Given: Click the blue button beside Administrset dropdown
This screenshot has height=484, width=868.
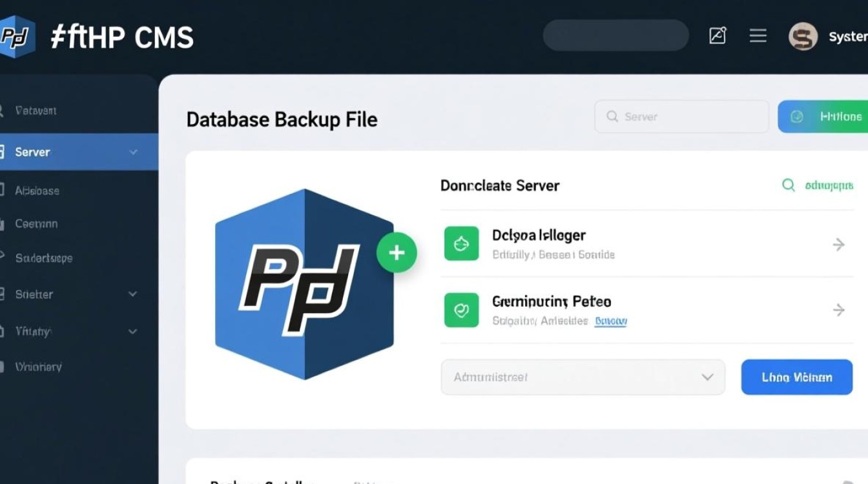Looking at the screenshot, I should click(796, 377).
